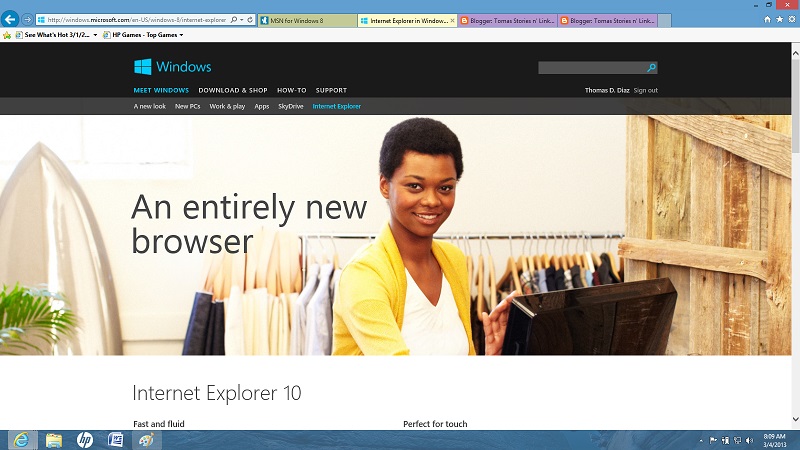This screenshot has width=800, height=450.
Task: Open the SkyDrive submenu link
Action: (x=291, y=106)
